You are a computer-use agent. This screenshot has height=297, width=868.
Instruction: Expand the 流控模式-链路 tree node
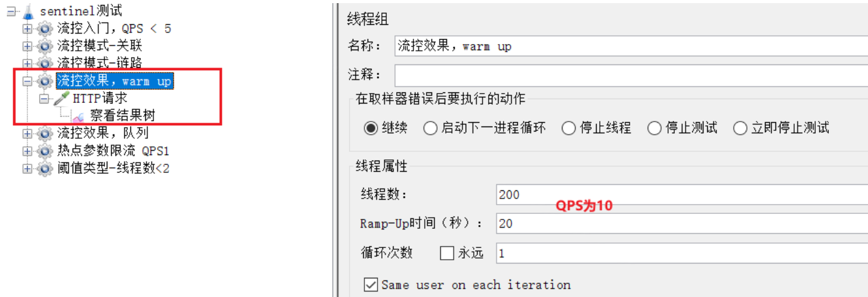27,63
